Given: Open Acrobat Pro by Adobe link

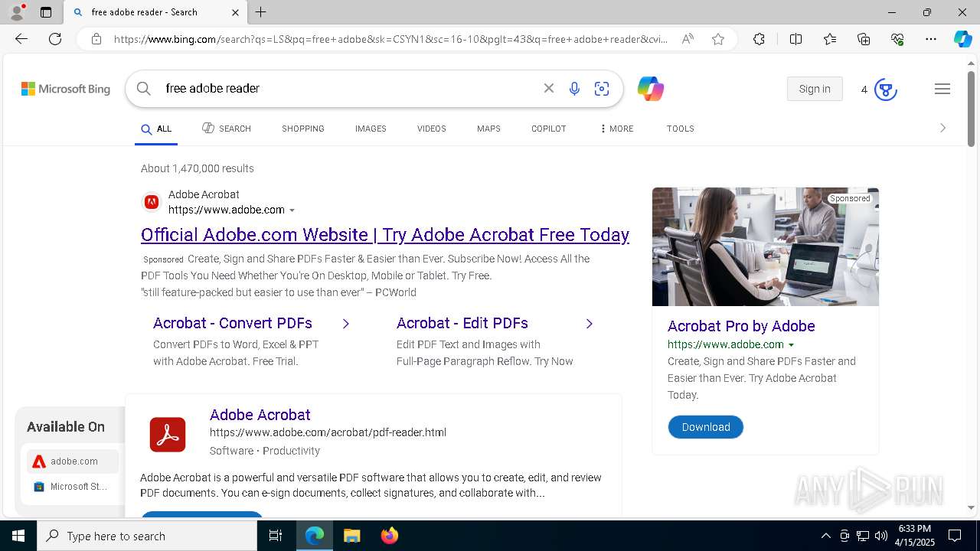Looking at the screenshot, I should pos(741,326).
